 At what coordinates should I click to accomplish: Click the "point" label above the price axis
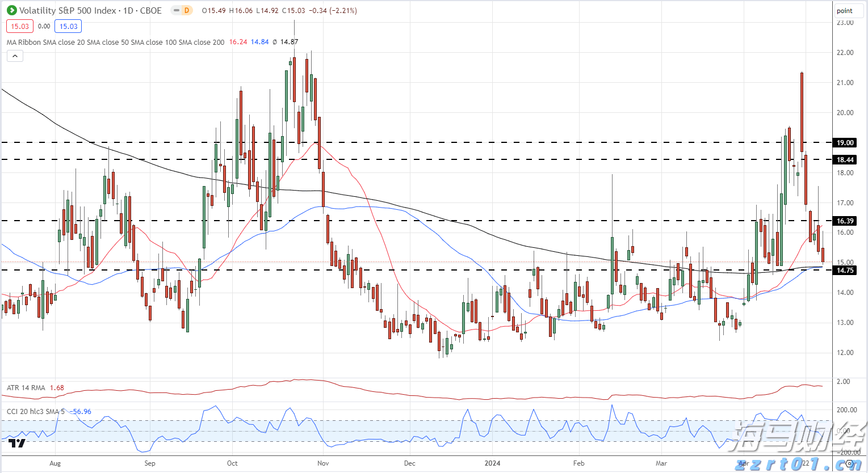(x=844, y=11)
